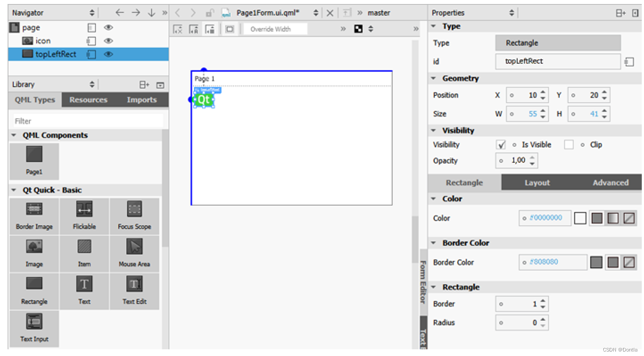Toggle the export alias for the page item
The width and height of the screenshot is (644, 356).
coord(91,28)
